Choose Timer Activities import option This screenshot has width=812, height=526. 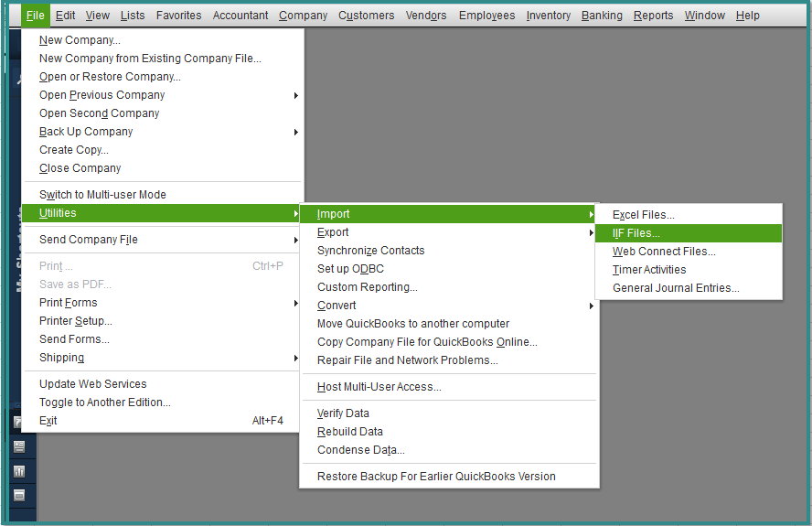[x=649, y=270]
